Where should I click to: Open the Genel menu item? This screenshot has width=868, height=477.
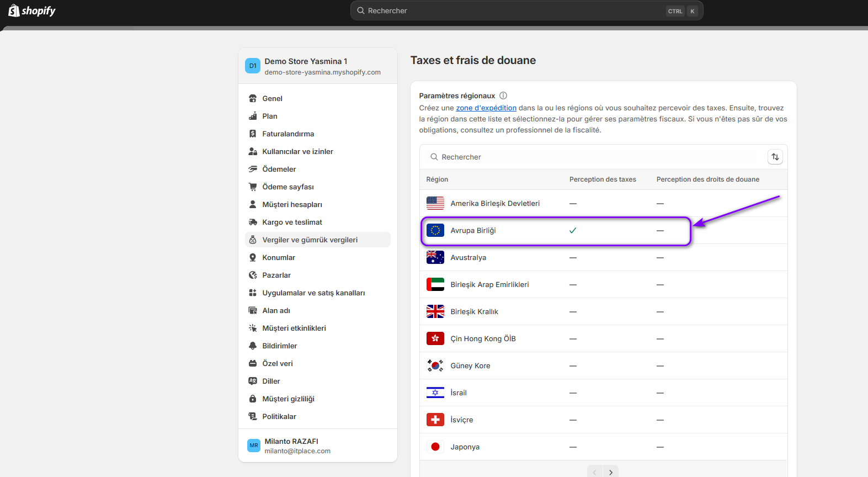coord(318,98)
